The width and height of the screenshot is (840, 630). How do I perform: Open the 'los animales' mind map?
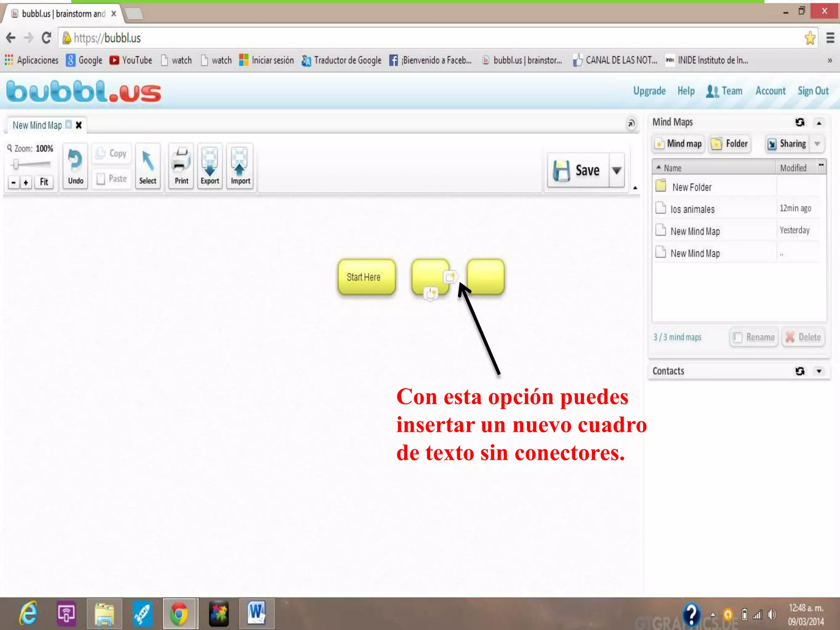(x=736, y=209)
